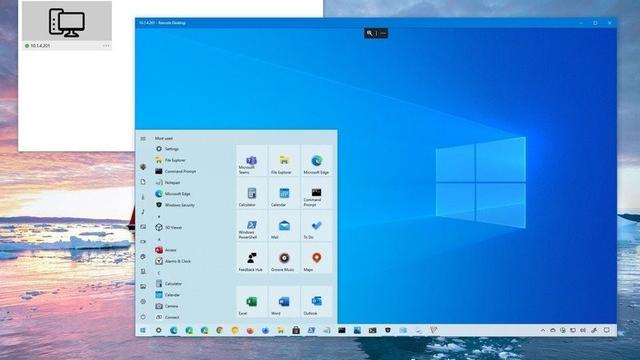Screen dimensions: 640x360
Task: Expand Start menu with the hamburger button
Action: tap(143, 139)
